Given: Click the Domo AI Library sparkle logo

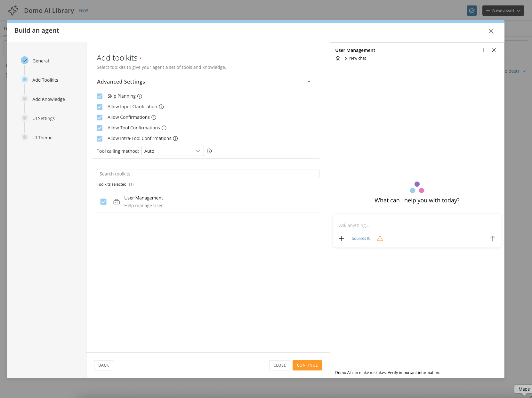Looking at the screenshot, I should click(13, 11).
